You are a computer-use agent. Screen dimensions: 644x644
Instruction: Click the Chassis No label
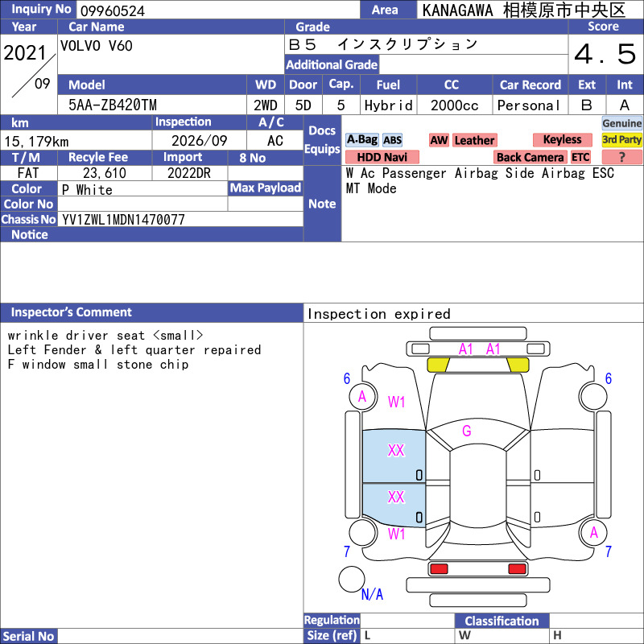pyautogui.click(x=28, y=219)
